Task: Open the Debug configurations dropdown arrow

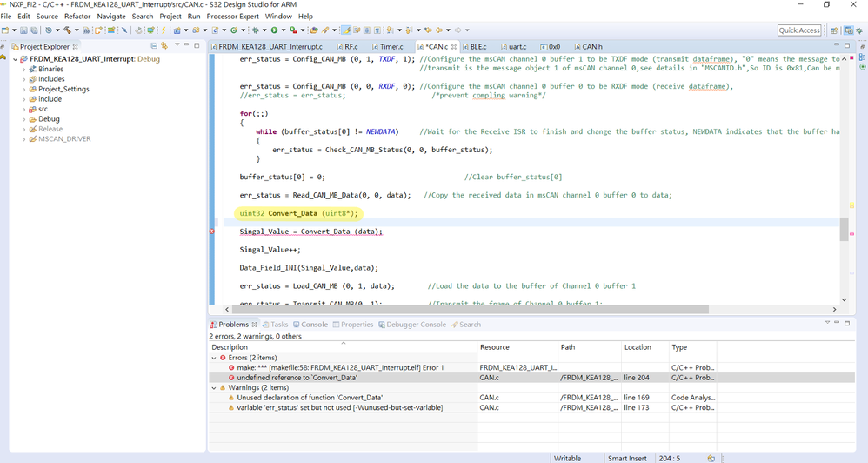Action: click(264, 30)
